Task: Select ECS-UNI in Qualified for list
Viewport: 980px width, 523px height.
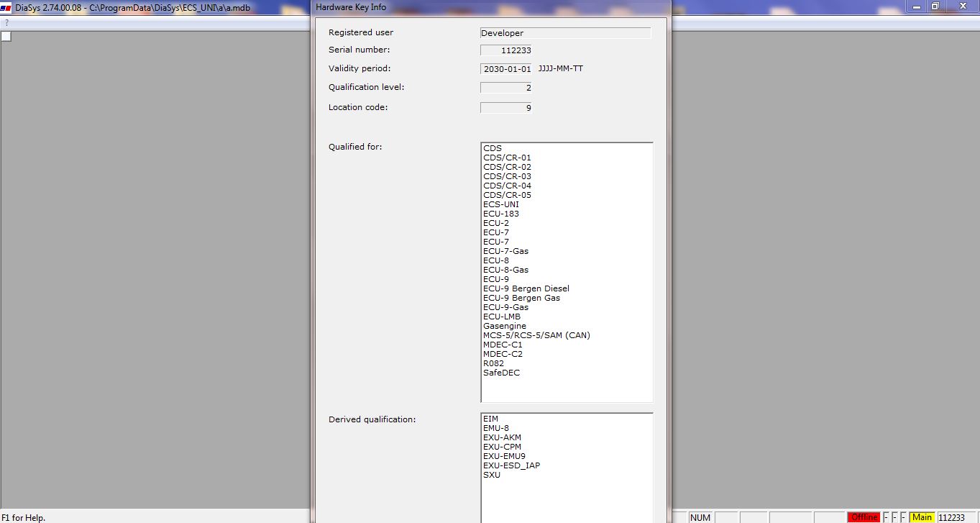Action: [x=501, y=204]
